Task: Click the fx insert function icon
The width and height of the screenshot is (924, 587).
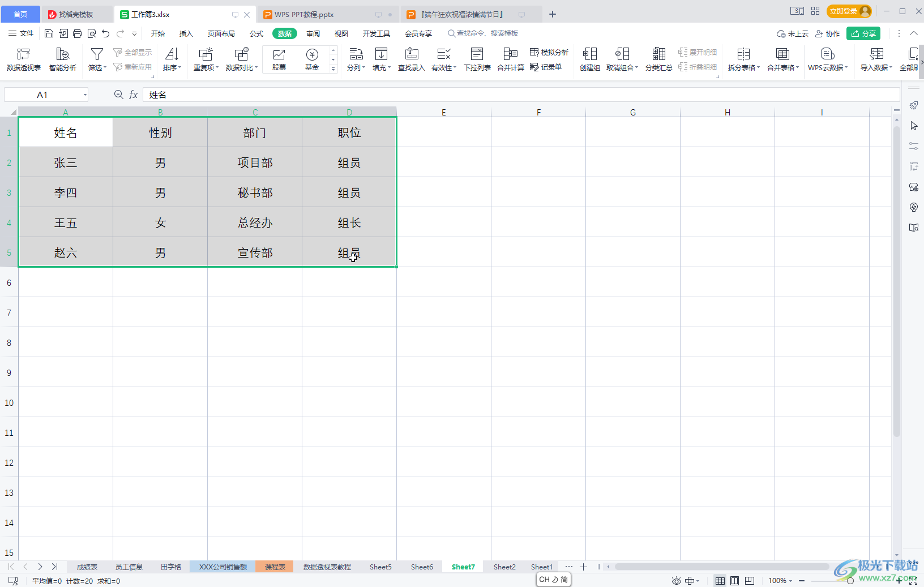Action: (x=133, y=95)
